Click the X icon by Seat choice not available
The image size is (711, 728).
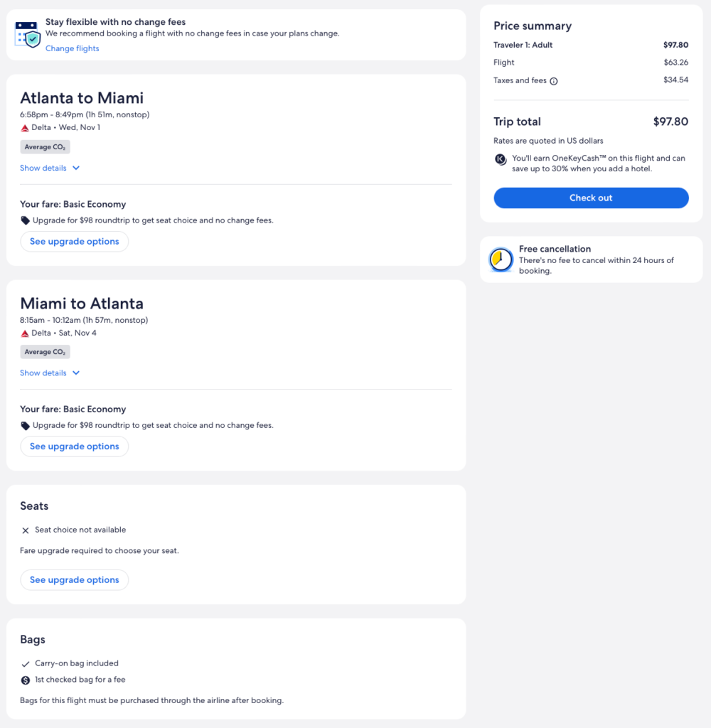[x=26, y=530]
